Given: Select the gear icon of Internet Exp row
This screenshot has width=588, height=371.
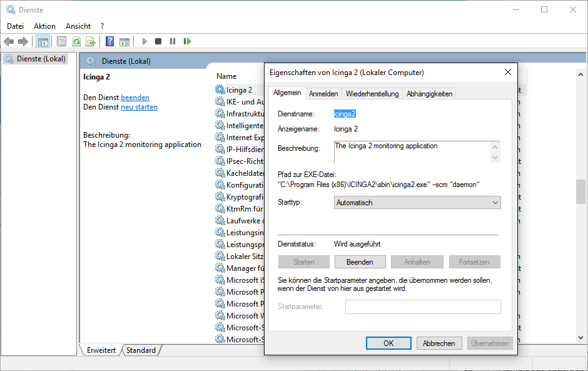Looking at the screenshot, I should [220, 137].
